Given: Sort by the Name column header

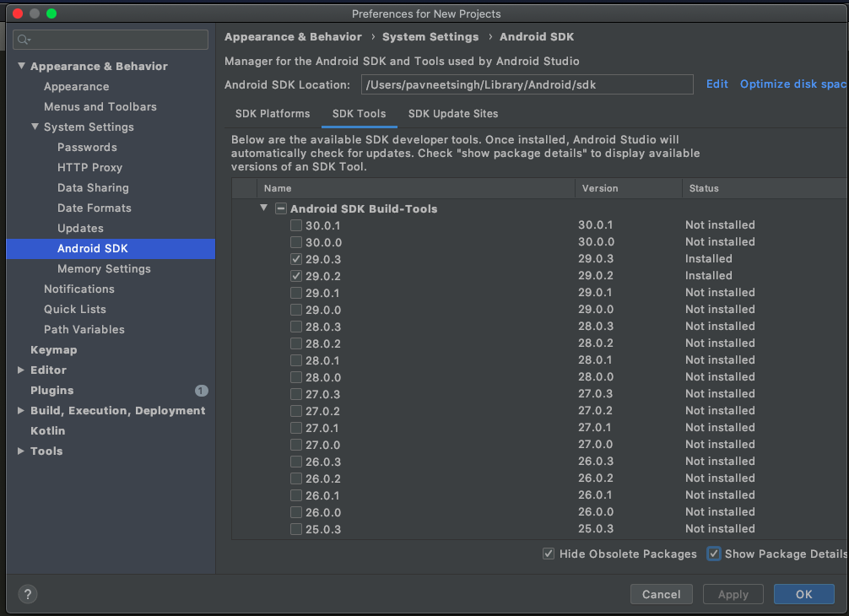Looking at the screenshot, I should (415, 188).
